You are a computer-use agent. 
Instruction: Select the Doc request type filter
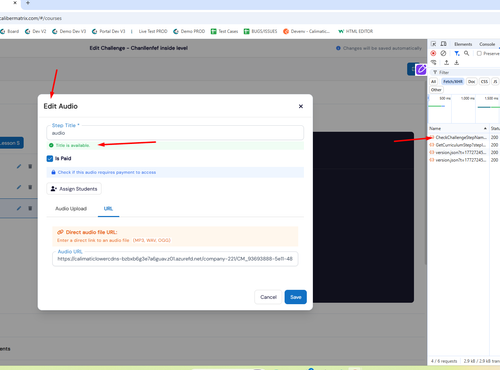[x=471, y=82]
